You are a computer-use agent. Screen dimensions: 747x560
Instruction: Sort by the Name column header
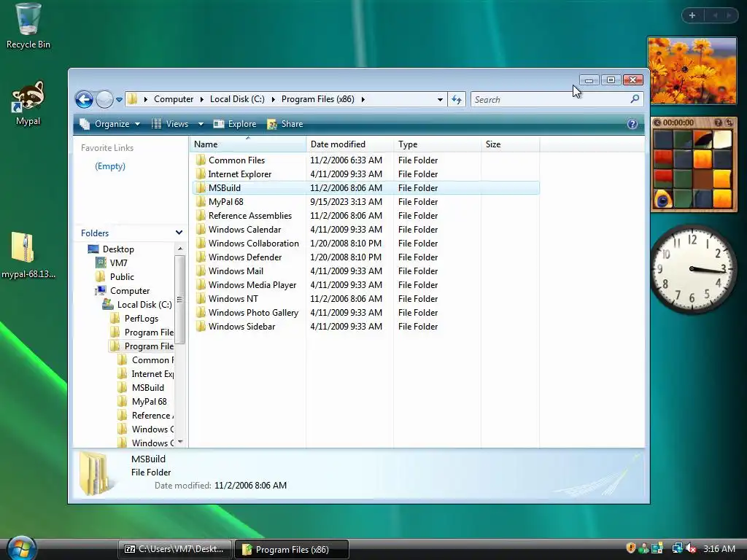(248, 144)
